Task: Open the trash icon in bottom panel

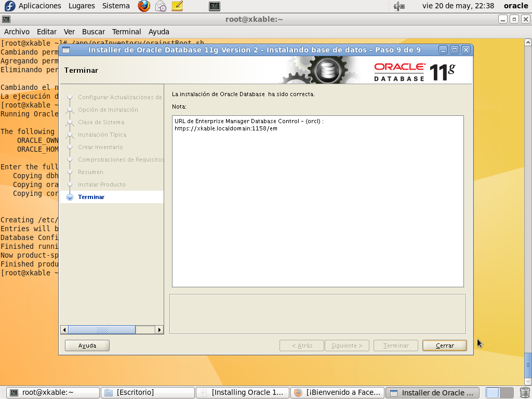Action: tap(524, 393)
